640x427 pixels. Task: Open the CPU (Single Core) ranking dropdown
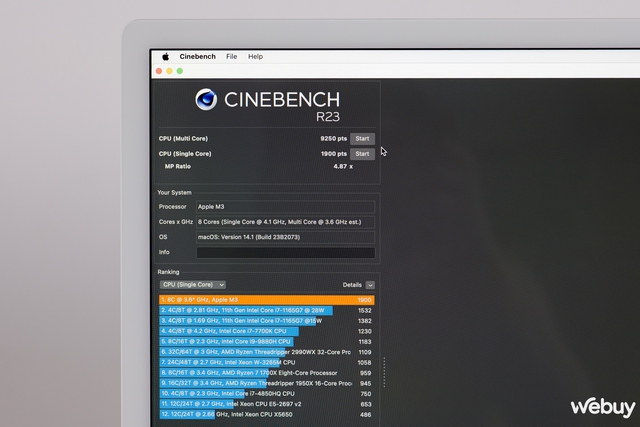pos(193,285)
